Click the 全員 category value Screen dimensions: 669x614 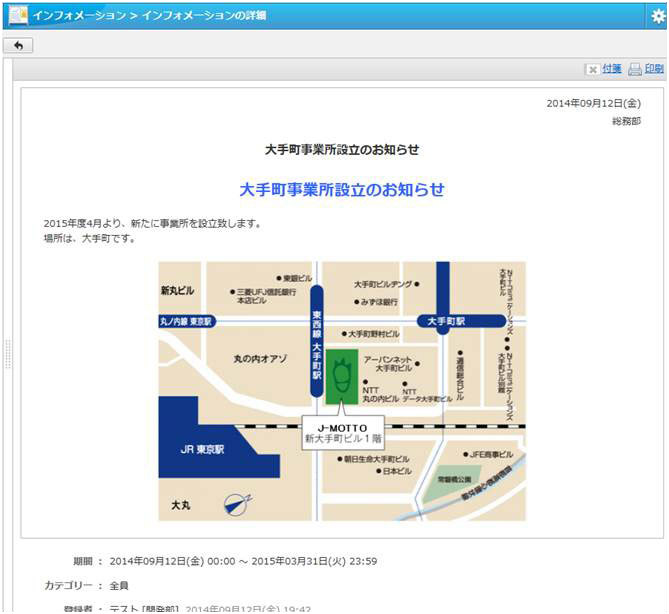pos(119,585)
